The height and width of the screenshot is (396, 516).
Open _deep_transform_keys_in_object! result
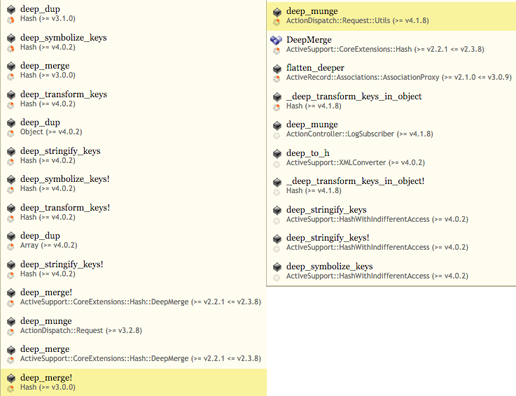click(355, 181)
